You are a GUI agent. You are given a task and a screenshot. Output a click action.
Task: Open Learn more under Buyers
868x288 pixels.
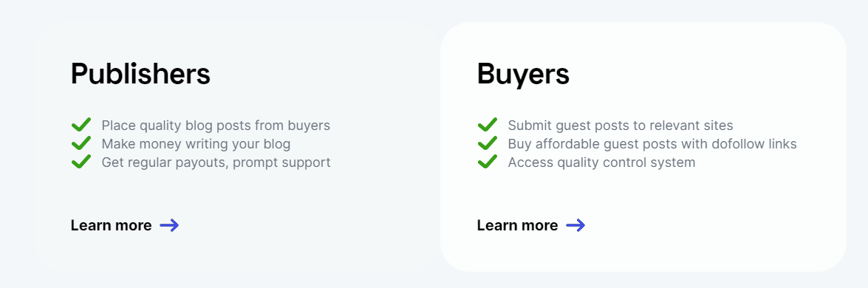tap(518, 225)
